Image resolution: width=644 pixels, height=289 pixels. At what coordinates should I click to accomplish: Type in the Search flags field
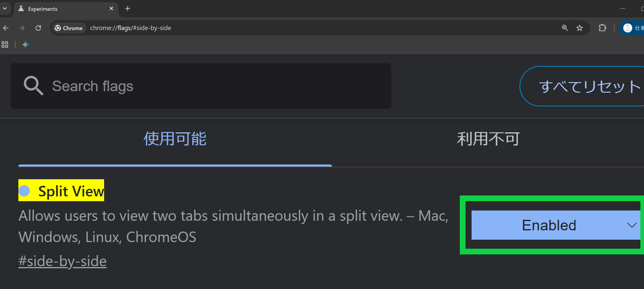tap(211, 86)
